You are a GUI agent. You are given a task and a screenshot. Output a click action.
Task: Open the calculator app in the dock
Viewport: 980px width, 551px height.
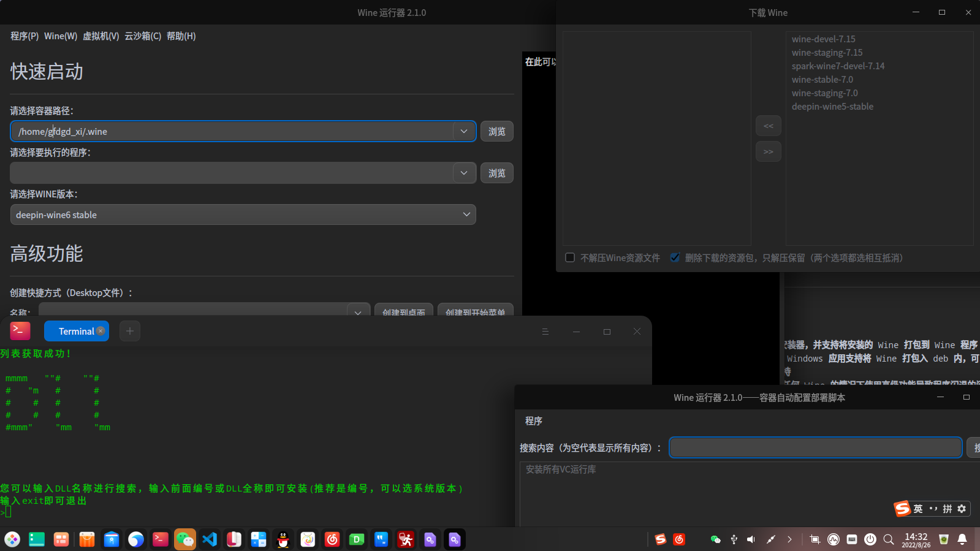tap(259, 539)
